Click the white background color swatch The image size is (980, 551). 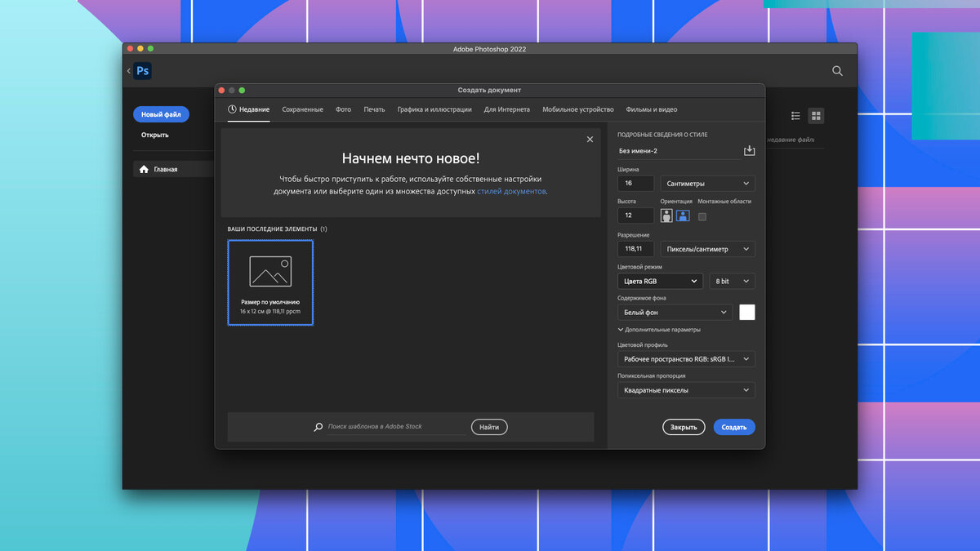(747, 312)
